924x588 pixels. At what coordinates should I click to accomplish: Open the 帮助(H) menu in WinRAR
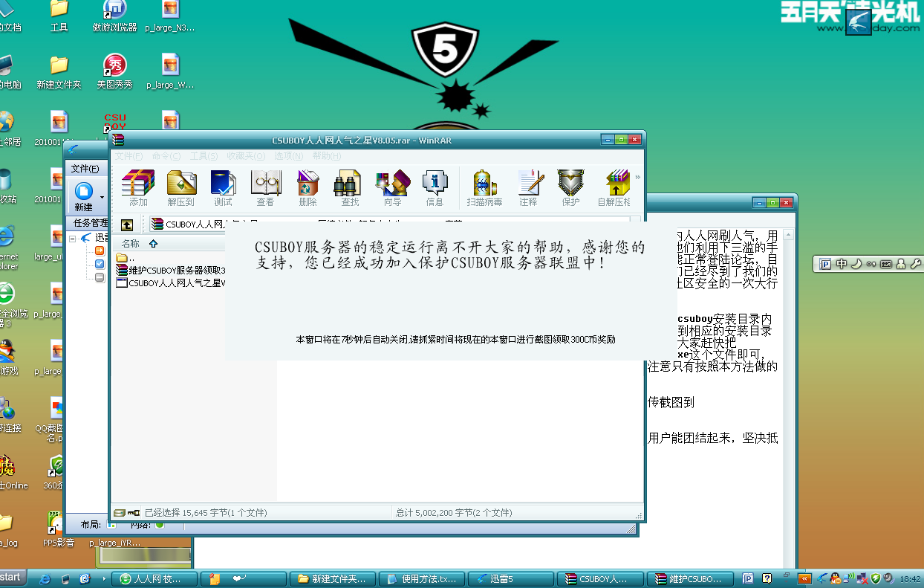point(327,156)
